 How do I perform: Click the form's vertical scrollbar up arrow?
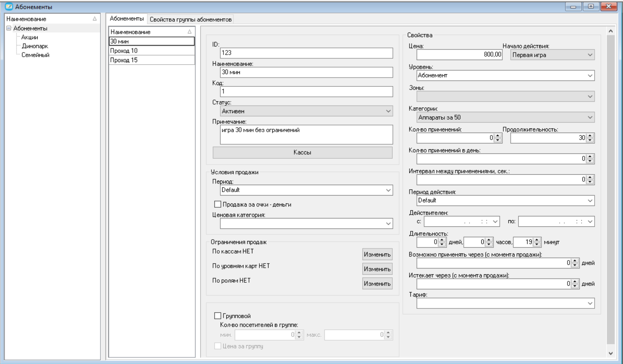tap(611, 31)
